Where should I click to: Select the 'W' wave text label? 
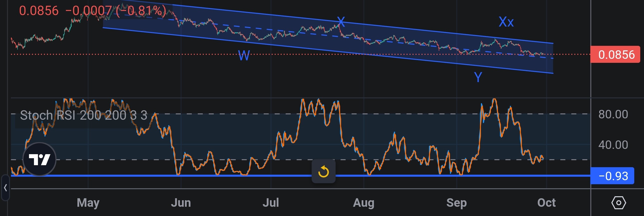244,55
